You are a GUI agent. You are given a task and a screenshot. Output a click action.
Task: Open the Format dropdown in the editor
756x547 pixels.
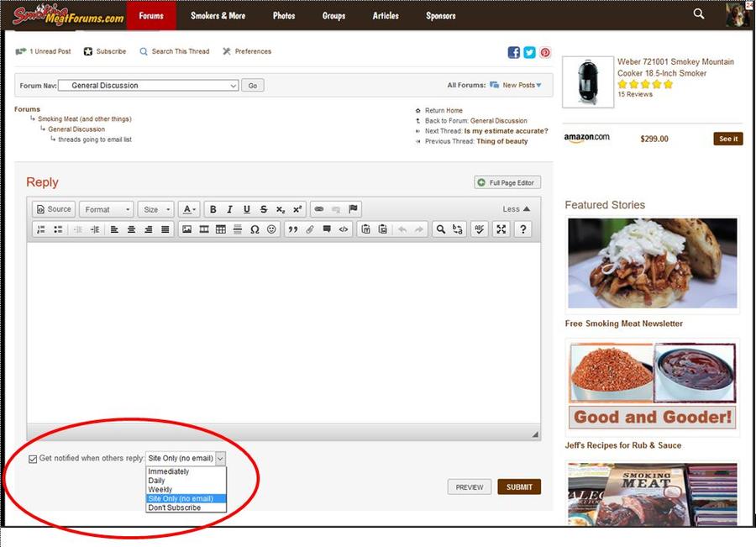(106, 209)
